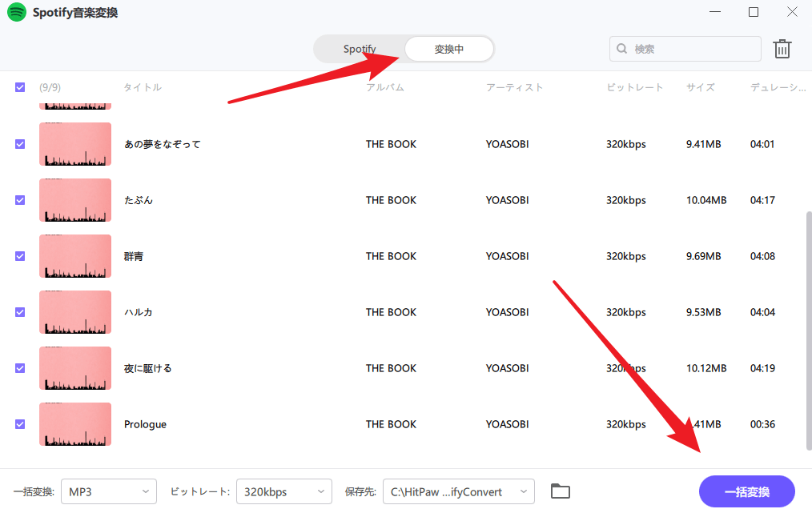The height and width of the screenshot is (509, 812).
Task: Click the Spotify logo icon in title bar
Action: (x=17, y=12)
